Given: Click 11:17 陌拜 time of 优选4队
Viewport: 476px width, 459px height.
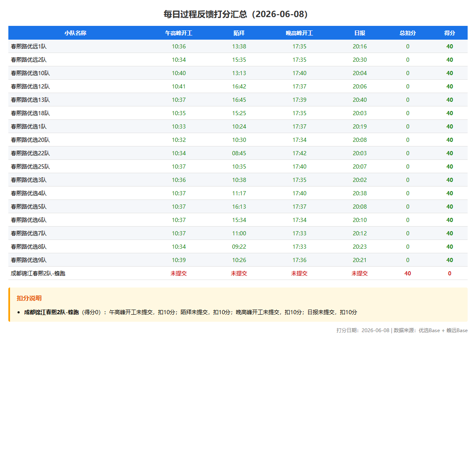Looking at the screenshot, I should [x=239, y=193].
